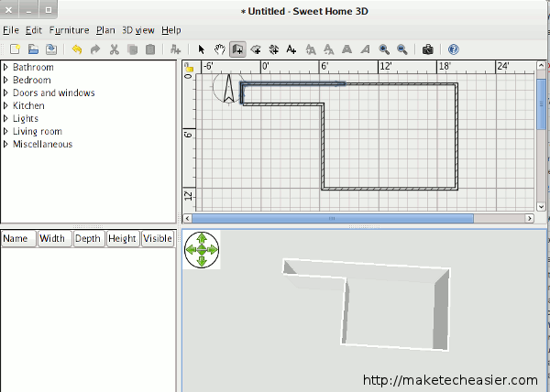Image resolution: width=550 pixels, height=392 pixels.
Task: Click plan vertical scrollbar thumb
Action: pyautogui.click(x=541, y=104)
